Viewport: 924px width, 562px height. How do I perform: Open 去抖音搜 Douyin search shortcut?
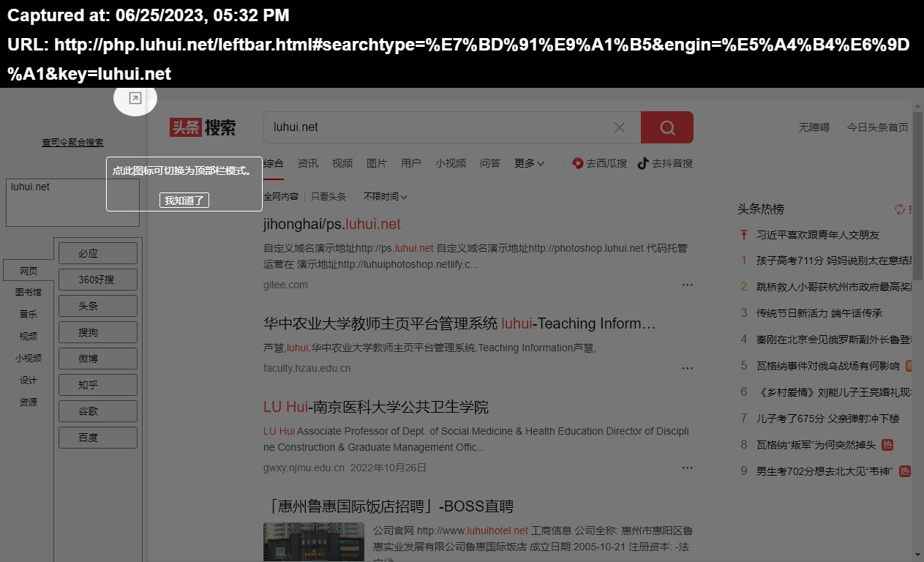665,163
